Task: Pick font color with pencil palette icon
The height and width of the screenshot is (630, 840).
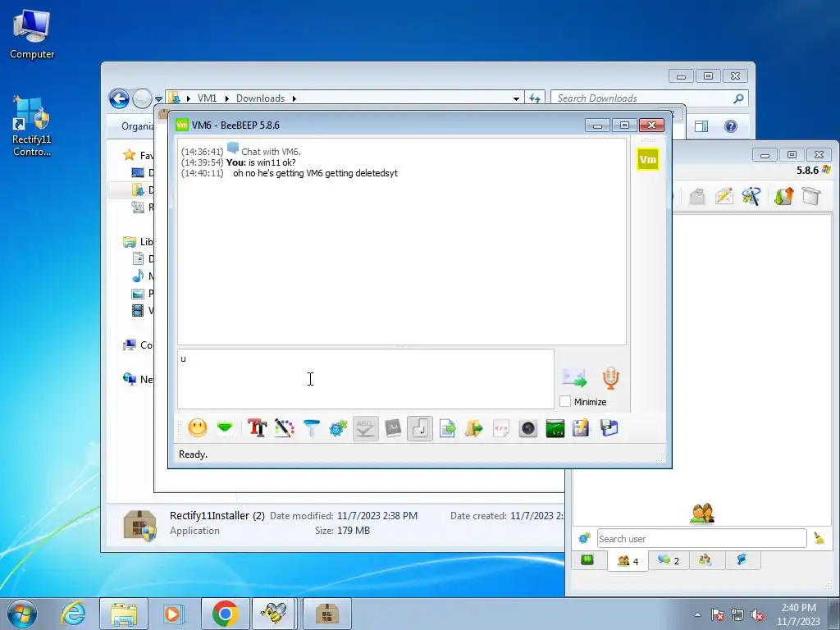Action: [x=285, y=428]
